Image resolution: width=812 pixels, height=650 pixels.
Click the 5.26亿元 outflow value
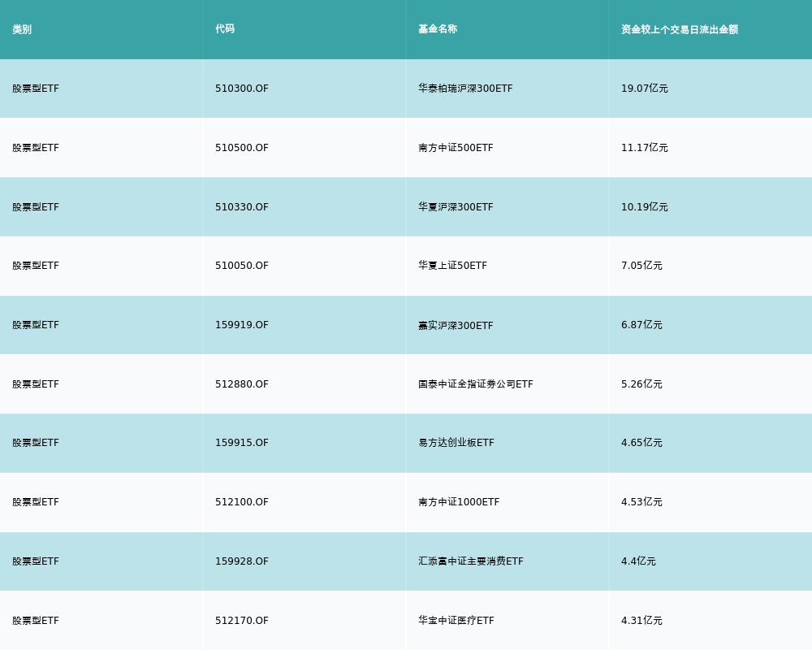point(641,384)
